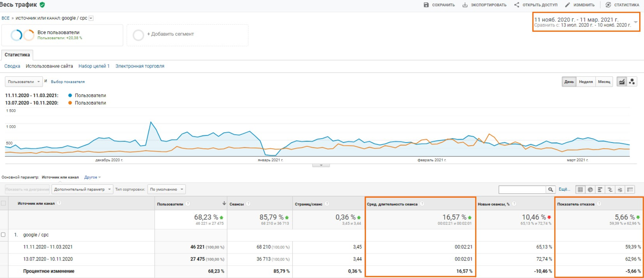The height and width of the screenshot is (278, 644).
Task: Click the Сеансы column header
Action: [237, 204]
